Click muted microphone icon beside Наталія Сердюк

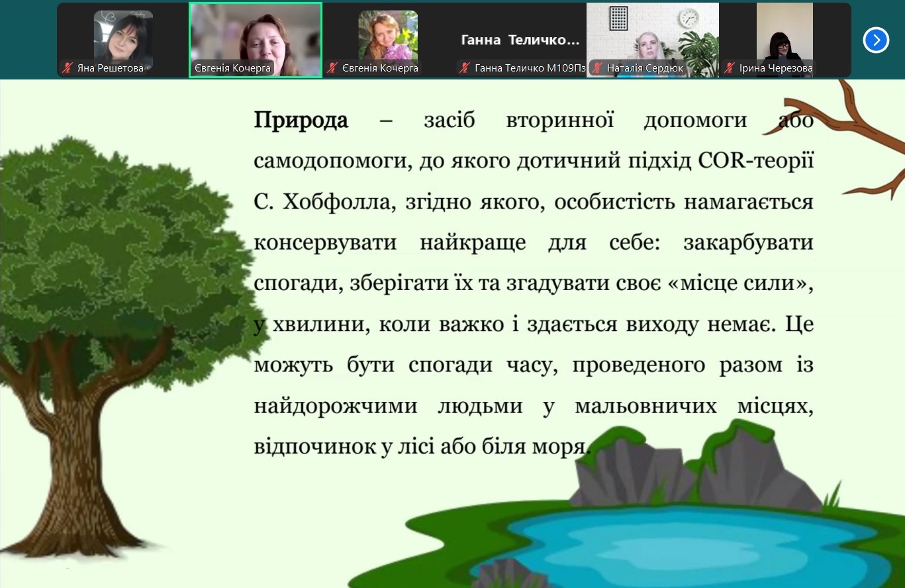tap(597, 68)
